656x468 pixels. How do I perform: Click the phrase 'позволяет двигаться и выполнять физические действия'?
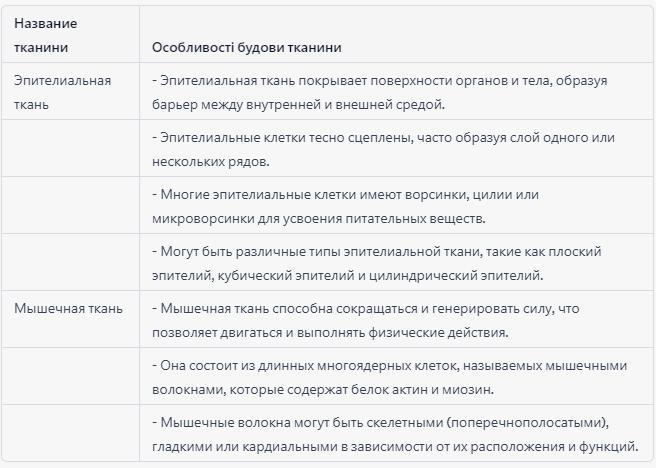tap(330, 332)
